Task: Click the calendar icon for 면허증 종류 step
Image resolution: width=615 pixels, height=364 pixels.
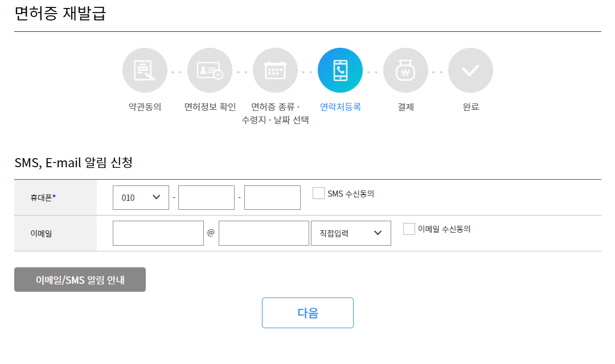Action: pos(275,70)
